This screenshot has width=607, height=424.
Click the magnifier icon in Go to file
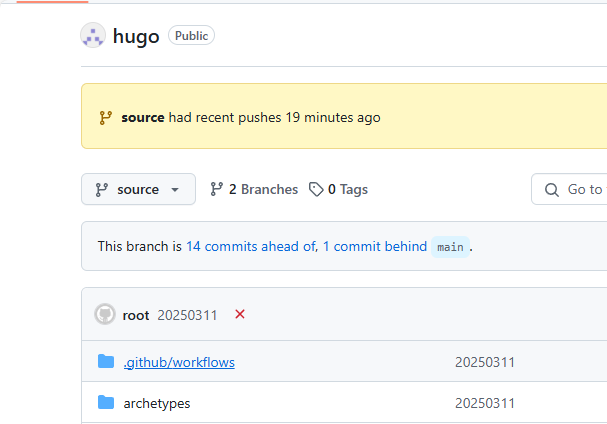point(552,190)
